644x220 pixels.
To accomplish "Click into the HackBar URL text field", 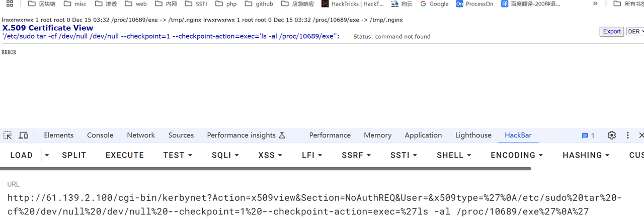I will coord(322,204).
